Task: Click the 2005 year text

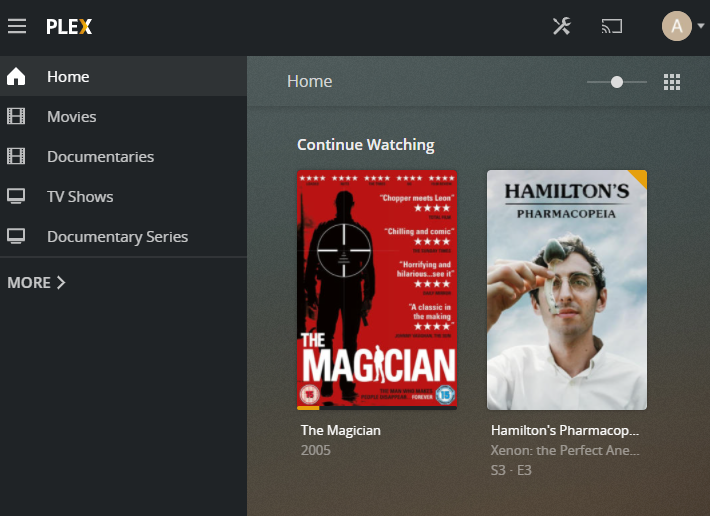Action: [316, 450]
